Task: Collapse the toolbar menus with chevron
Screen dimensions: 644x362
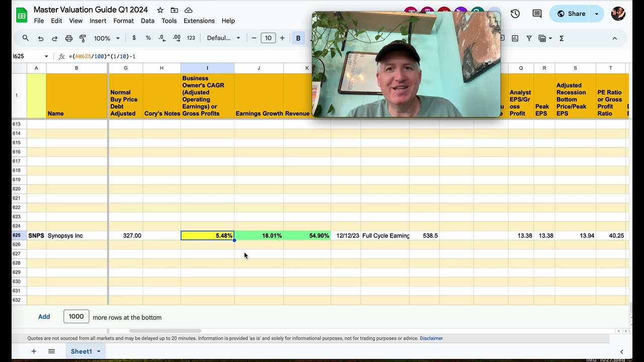Action: [614, 38]
